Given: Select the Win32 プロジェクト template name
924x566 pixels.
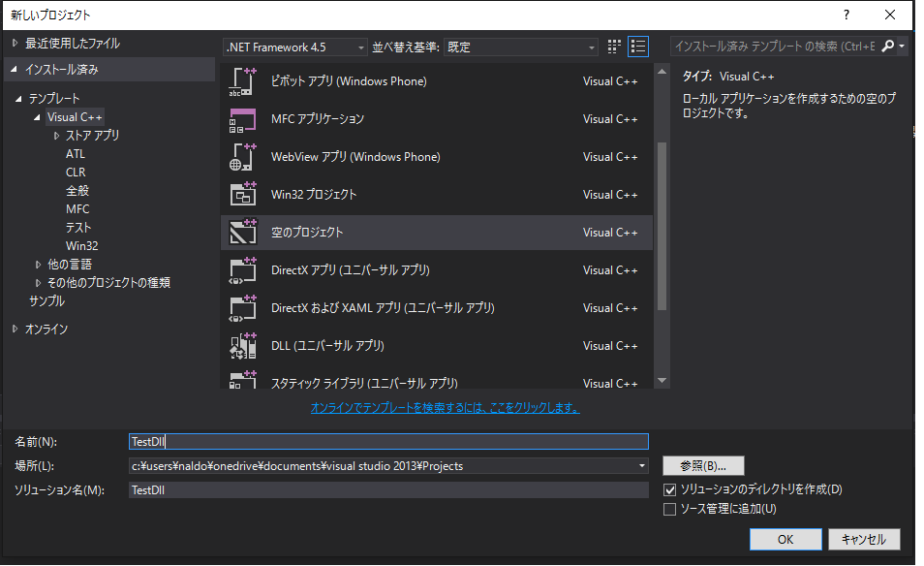Looking at the screenshot, I should pos(314,195).
